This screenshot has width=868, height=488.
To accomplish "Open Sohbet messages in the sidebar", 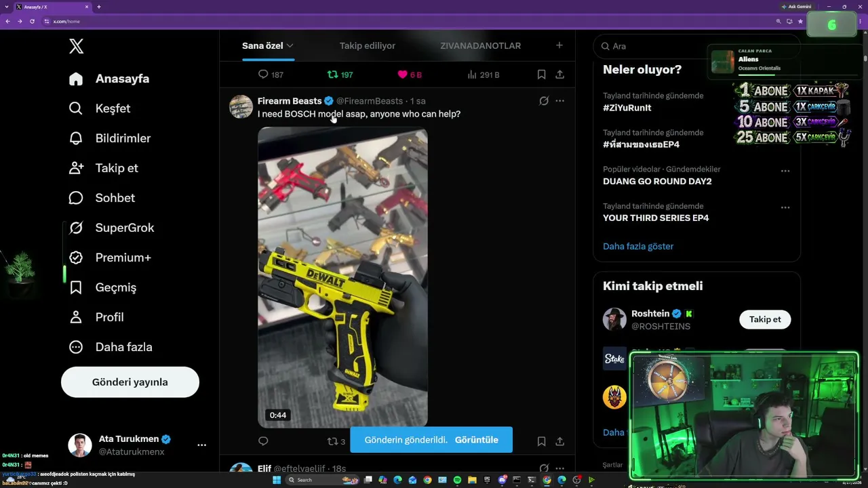I will (x=102, y=198).
